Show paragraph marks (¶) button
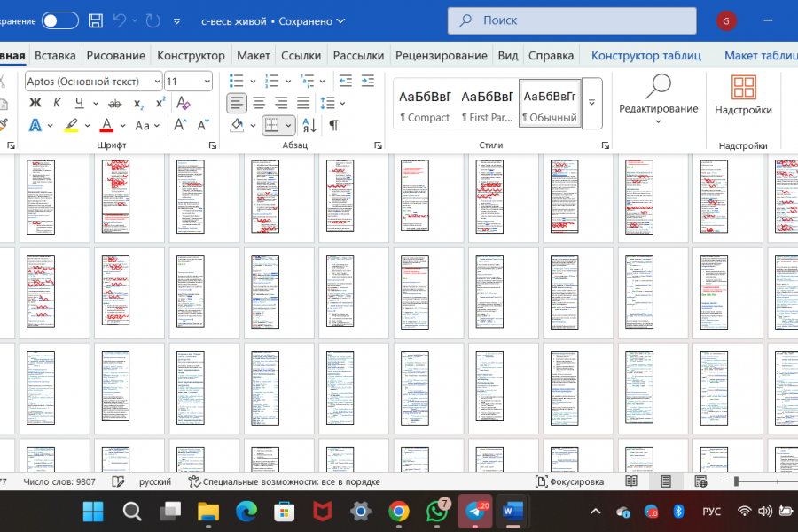Screen dimensions: 798x532 pyautogui.click(x=334, y=125)
